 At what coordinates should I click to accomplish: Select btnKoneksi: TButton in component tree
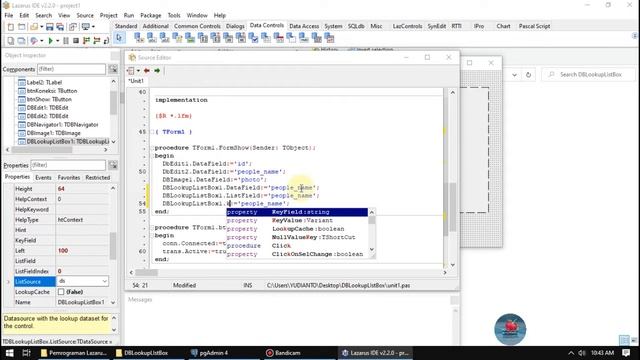click(x=52, y=91)
